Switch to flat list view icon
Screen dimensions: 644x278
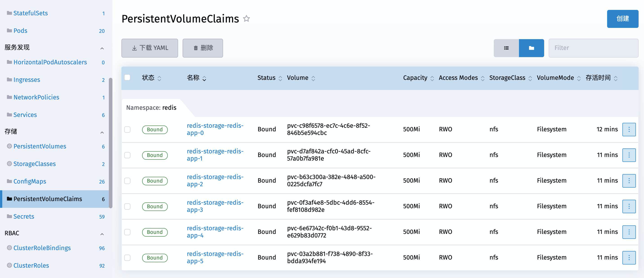tap(506, 48)
